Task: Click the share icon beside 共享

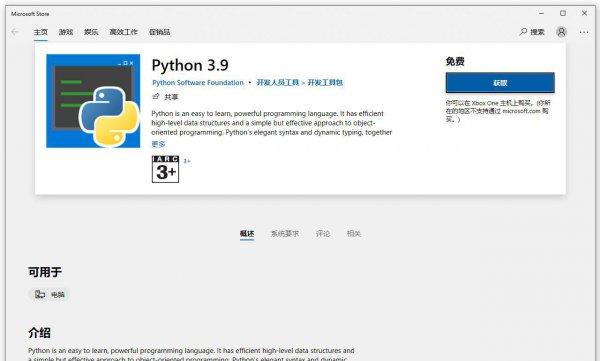Action: pos(156,96)
